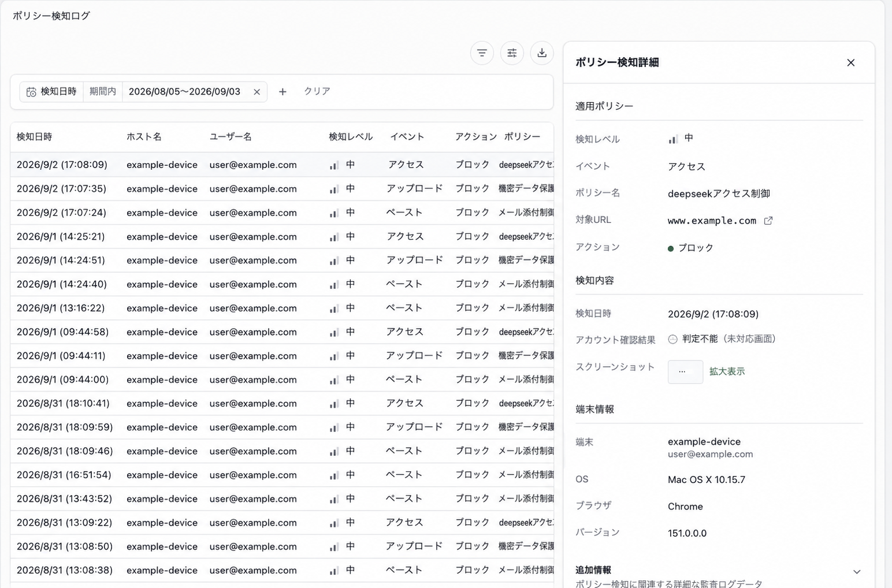Screen dimensions: 892x588
Task: Edit date range 2026/08/05〜2026/09/03
Action: pos(184,92)
